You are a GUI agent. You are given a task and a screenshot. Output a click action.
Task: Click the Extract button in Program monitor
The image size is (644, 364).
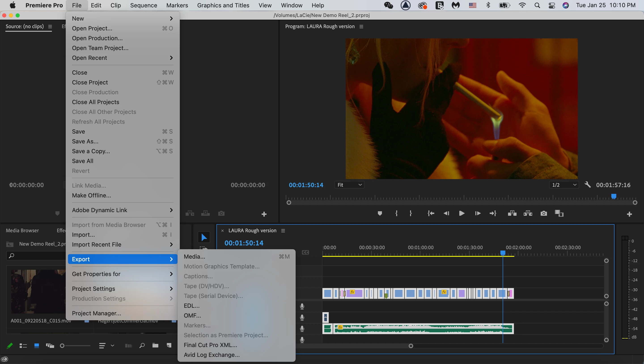[x=528, y=213]
